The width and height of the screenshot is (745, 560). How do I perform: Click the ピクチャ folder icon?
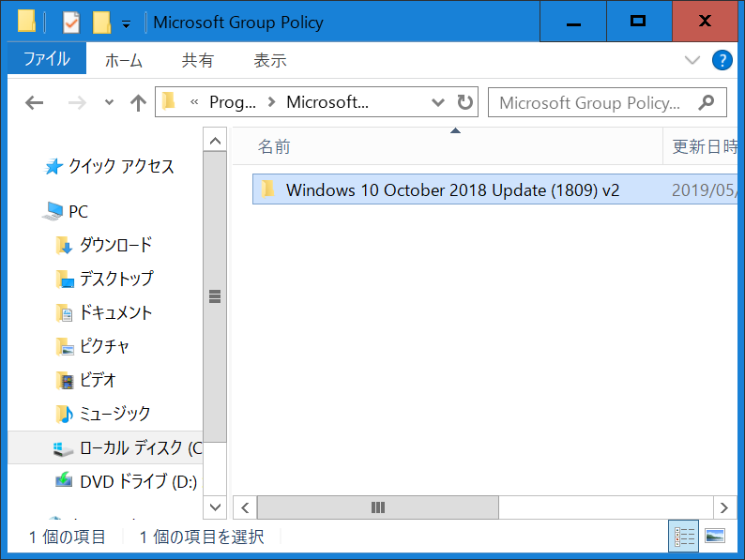click(65, 346)
